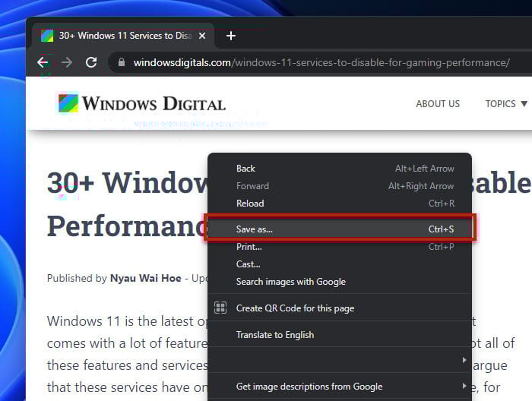
Task: Close the Windows 11 Services tab
Action: pyautogui.click(x=202, y=36)
